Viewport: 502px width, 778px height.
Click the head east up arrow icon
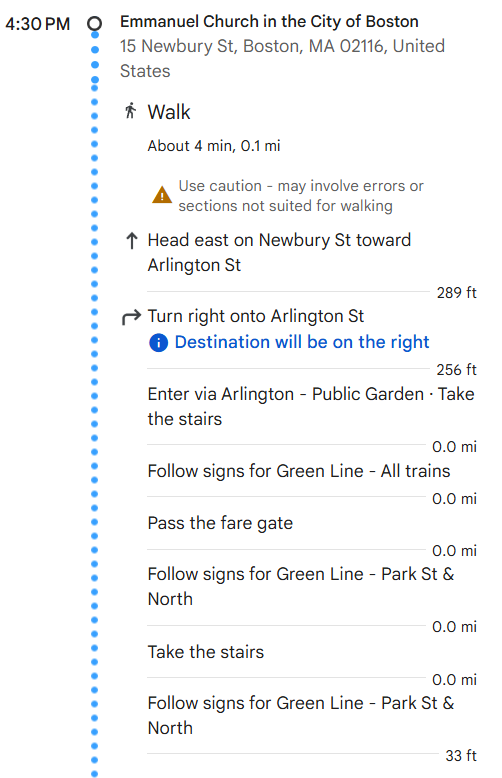coord(131,241)
